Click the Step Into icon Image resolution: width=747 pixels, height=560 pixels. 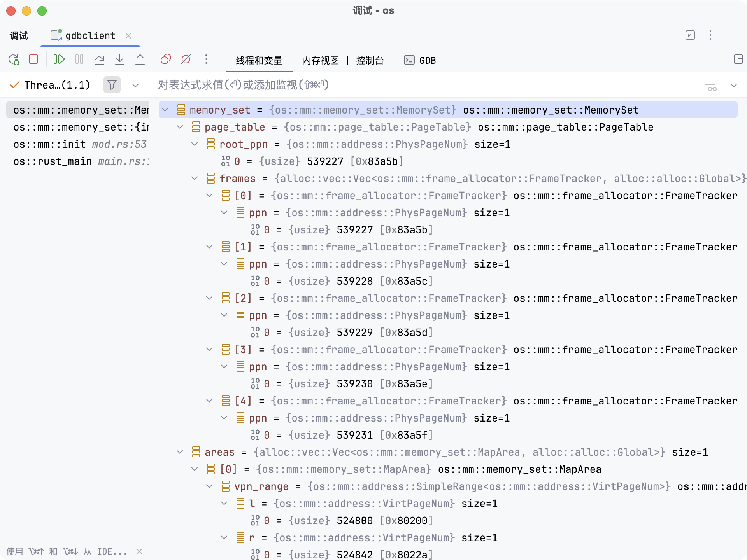point(120,59)
